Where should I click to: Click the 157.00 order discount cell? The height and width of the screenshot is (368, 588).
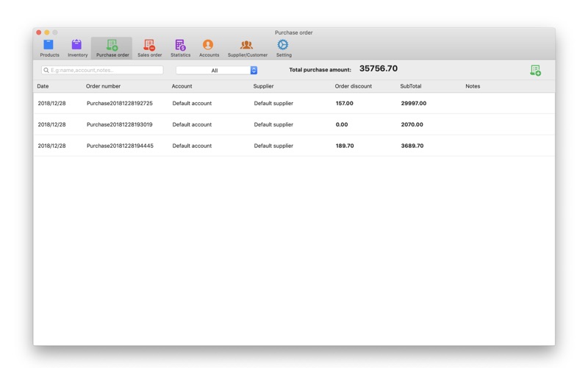click(x=344, y=103)
